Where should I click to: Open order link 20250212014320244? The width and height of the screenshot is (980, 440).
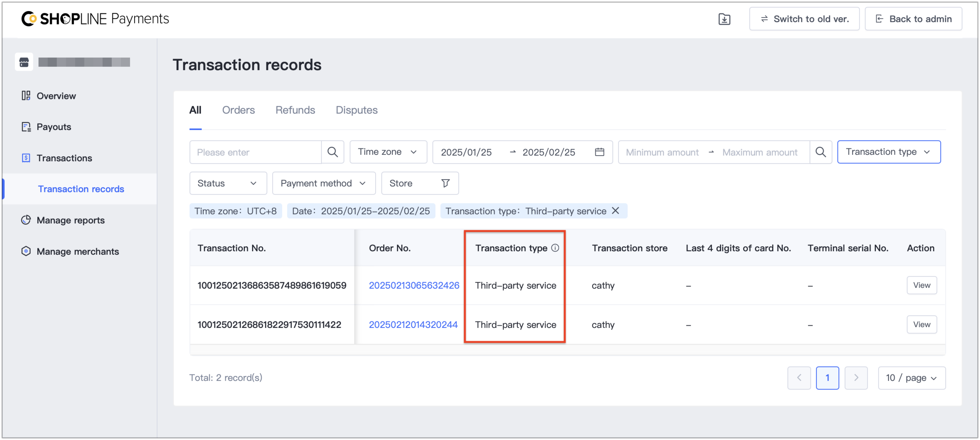(413, 325)
